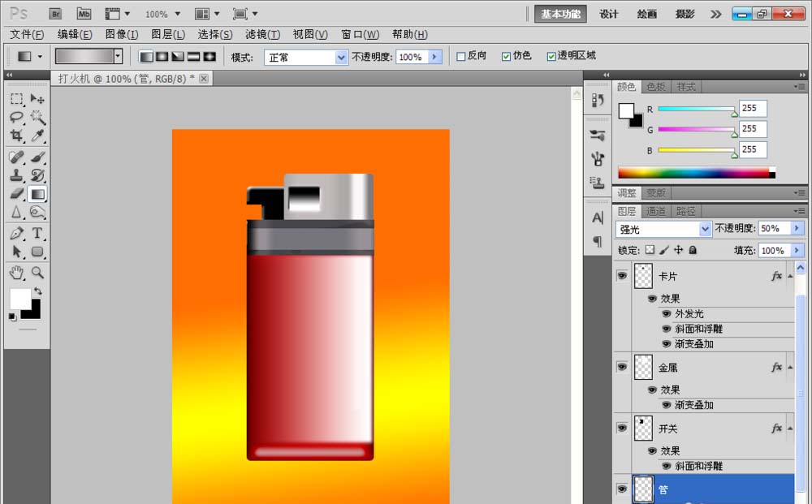
Task: Click the 绘画 workspace button
Action: click(647, 14)
